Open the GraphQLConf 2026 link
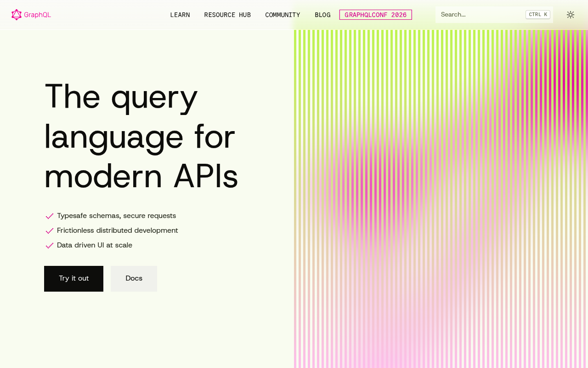The height and width of the screenshot is (368, 588). coord(376,15)
